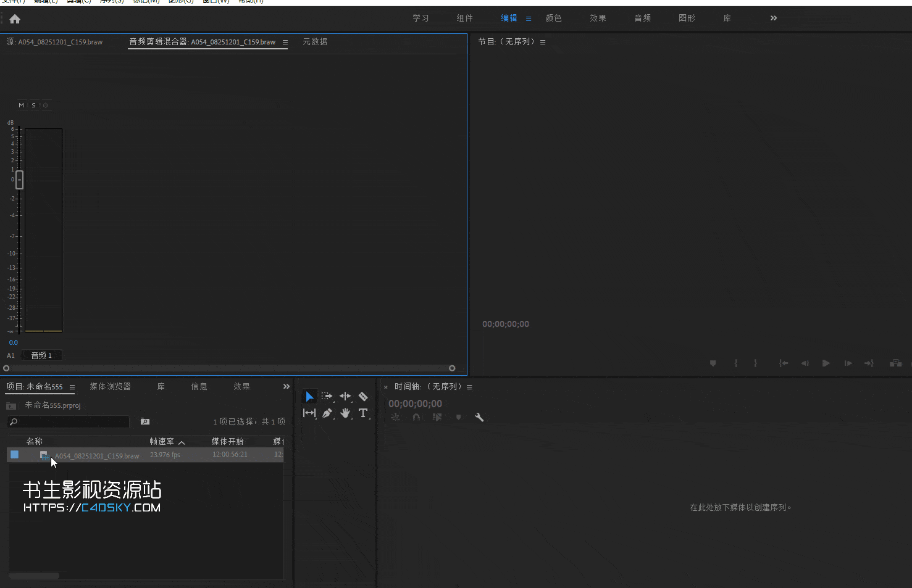Select the Ripple Edit tool

point(345,396)
